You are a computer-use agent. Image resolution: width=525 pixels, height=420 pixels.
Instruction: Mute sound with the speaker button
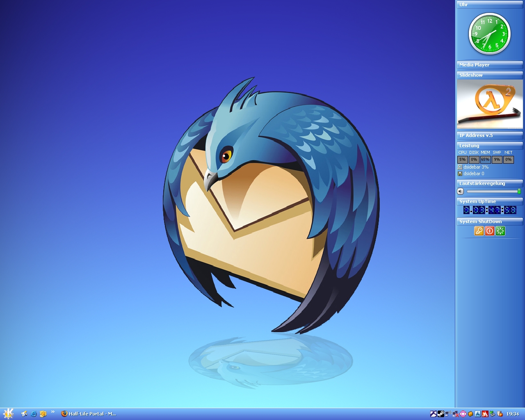click(x=460, y=192)
